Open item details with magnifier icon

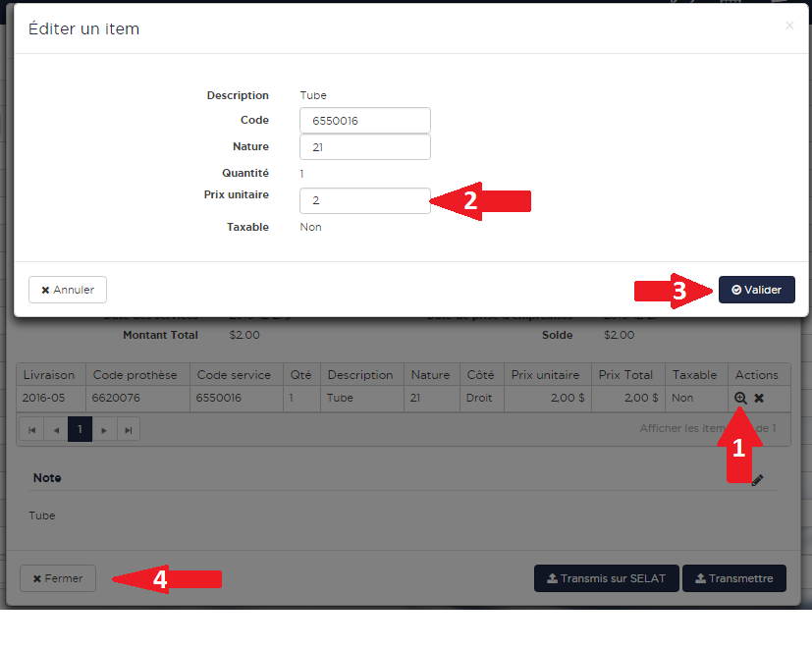click(740, 398)
